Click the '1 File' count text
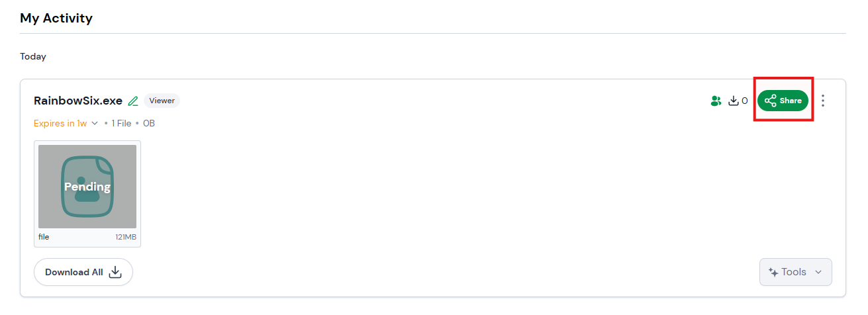This screenshot has height=315, width=868. click(122, 123)
